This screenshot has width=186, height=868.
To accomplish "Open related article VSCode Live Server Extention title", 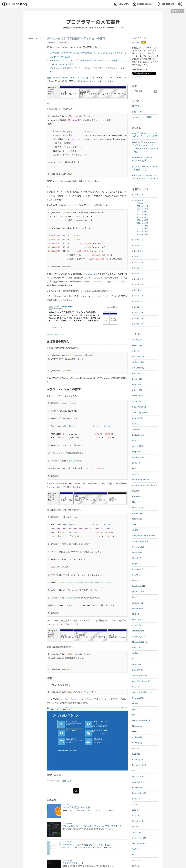I will 92,826.
